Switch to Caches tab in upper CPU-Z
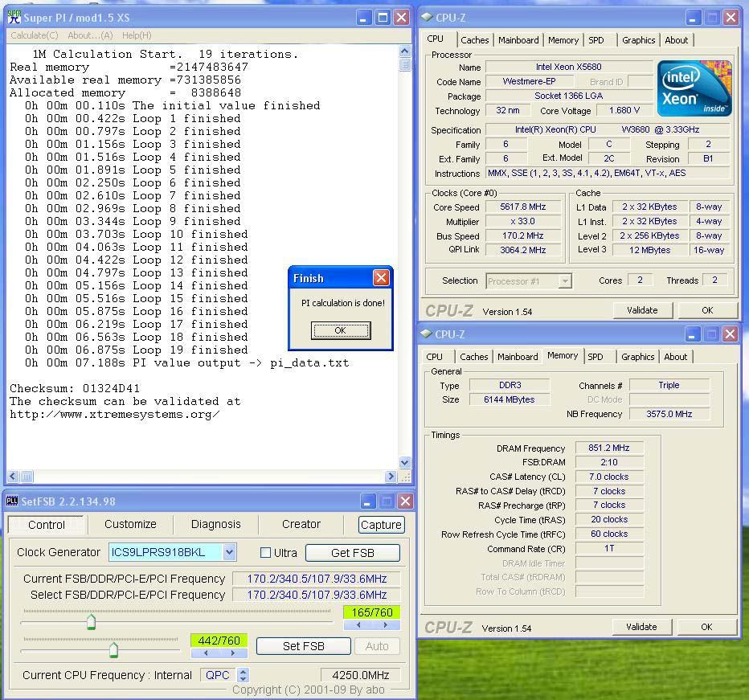Viewport: 749px width, 700px height. coord(475,40)
